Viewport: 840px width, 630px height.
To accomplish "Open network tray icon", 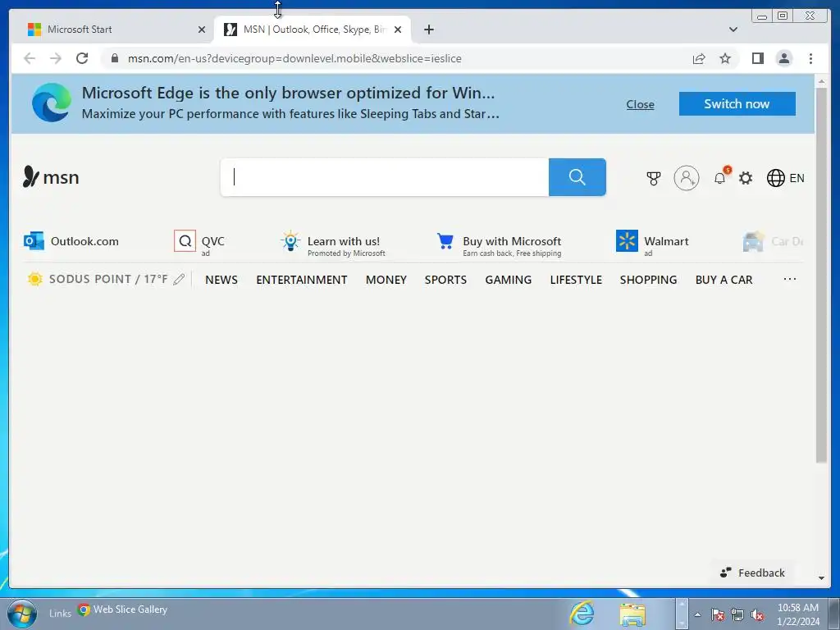I will click(737, 614).
